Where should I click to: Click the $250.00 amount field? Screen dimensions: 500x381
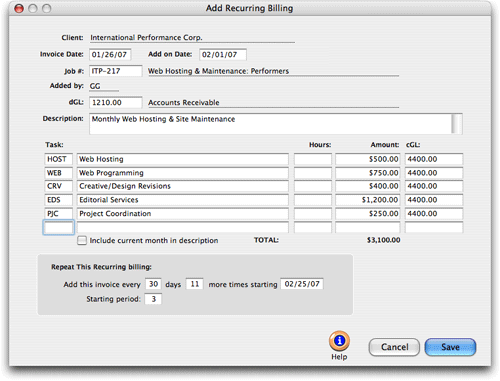tap(368, 213)
